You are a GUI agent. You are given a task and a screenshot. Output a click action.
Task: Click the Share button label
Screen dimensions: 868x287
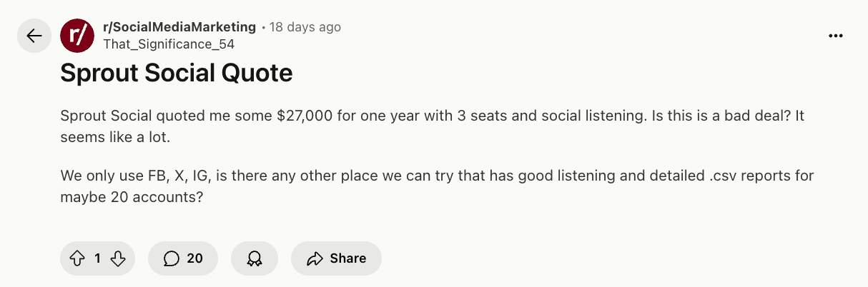[x=348, y=258]
